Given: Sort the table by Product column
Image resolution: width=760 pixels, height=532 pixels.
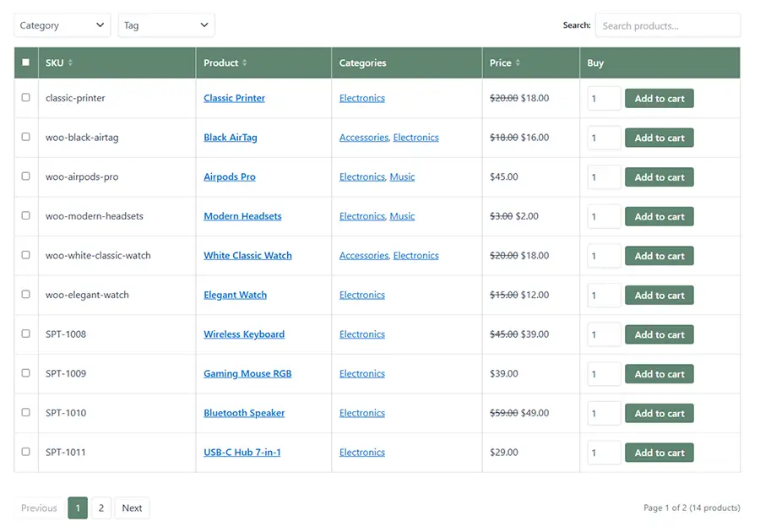Looking at the screenshot, I should 225,63.
